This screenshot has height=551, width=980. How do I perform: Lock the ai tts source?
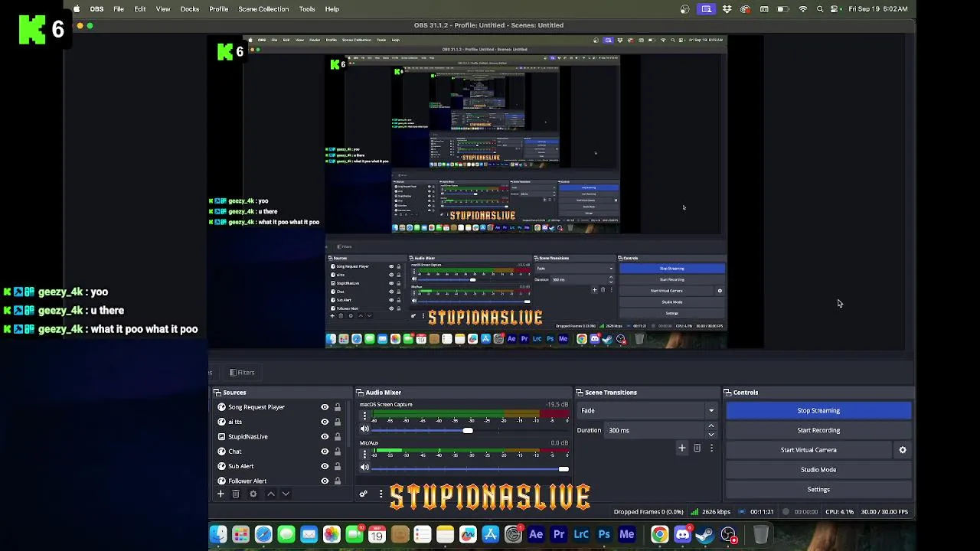pyautogui.click(x=338, y=422)
